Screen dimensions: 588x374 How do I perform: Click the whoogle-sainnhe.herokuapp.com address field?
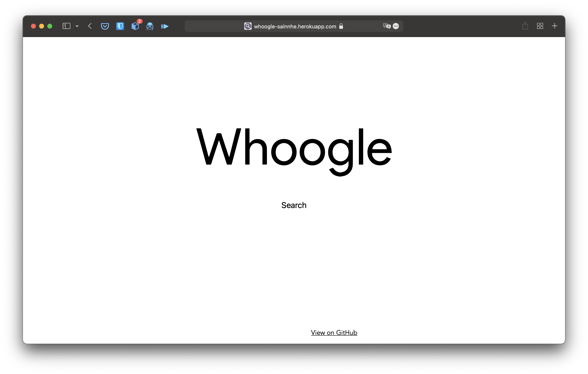point(295,26)
